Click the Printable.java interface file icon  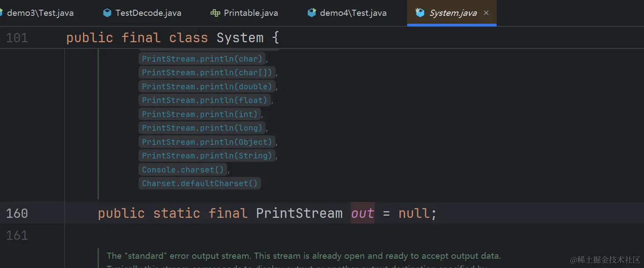215,13
